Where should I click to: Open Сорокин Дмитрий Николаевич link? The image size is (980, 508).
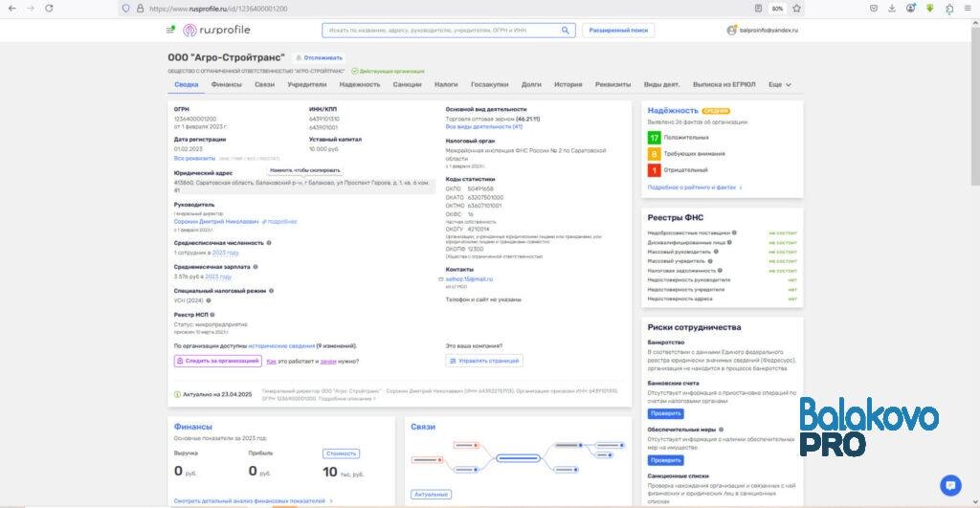[x=215, y=222]
